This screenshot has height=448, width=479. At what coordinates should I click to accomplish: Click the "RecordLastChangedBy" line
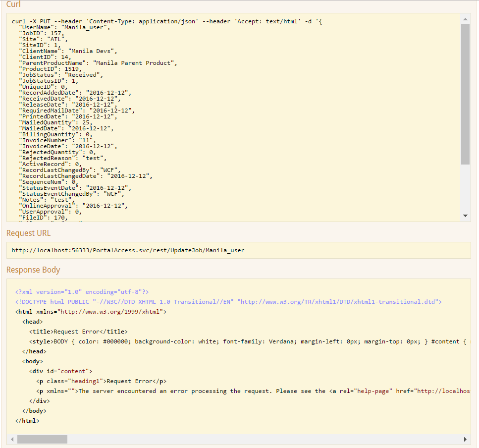[70, 170]
